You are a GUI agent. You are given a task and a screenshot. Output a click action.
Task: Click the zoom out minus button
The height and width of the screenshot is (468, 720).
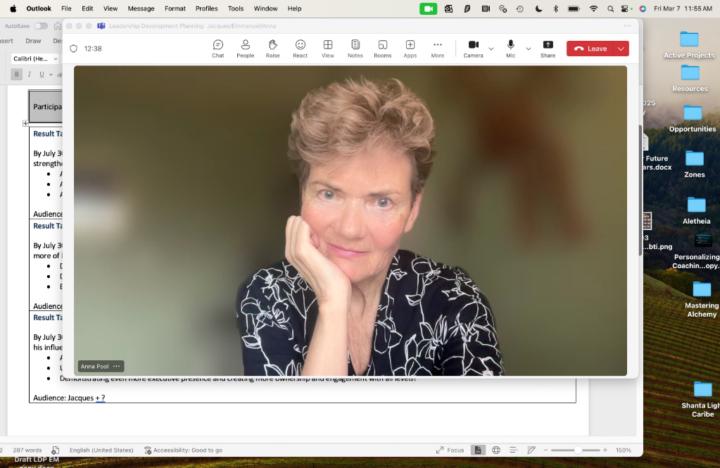pyautogui.click(x=546, y=450)
